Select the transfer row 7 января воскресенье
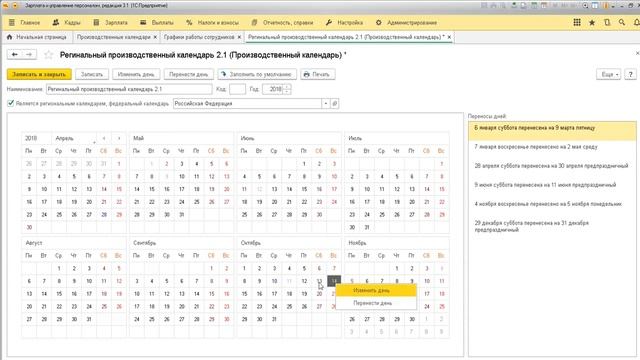This screenshot has height=360, width=640. point(552,147)
